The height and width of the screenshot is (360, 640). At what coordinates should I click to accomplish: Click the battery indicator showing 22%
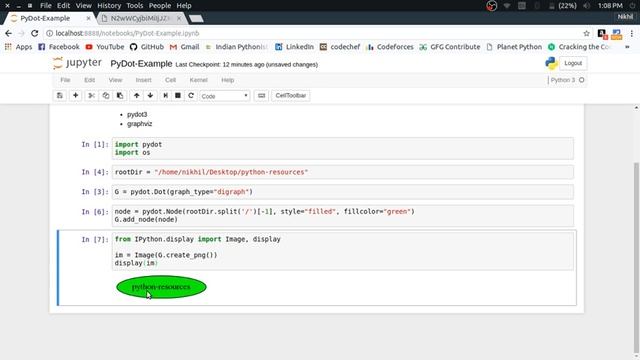[x=562, y=6]
